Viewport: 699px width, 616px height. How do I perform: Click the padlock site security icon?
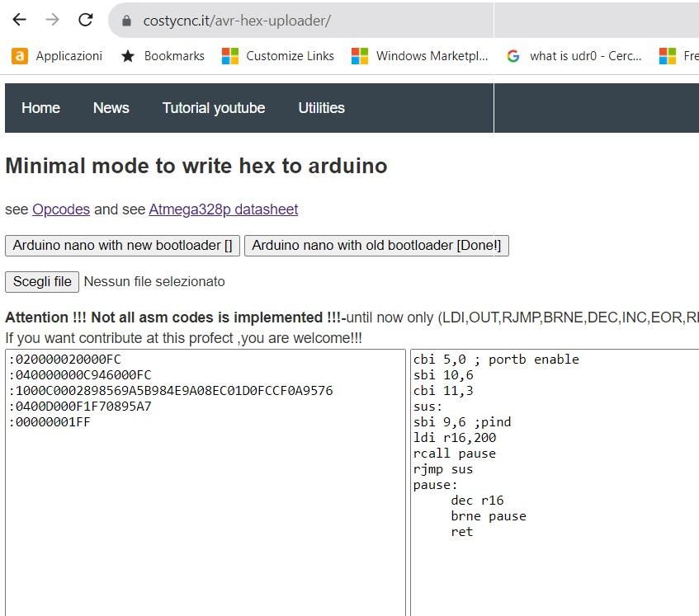(x=126, y=21)
